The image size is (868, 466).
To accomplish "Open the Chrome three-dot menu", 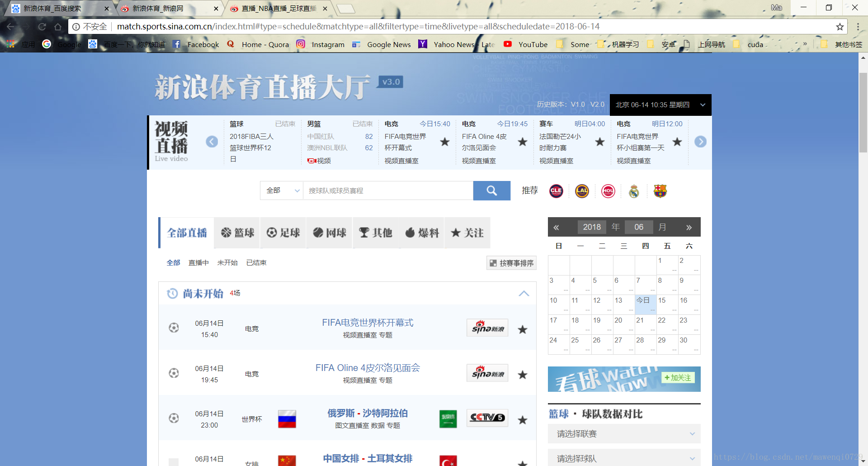I will coord(858,27).
